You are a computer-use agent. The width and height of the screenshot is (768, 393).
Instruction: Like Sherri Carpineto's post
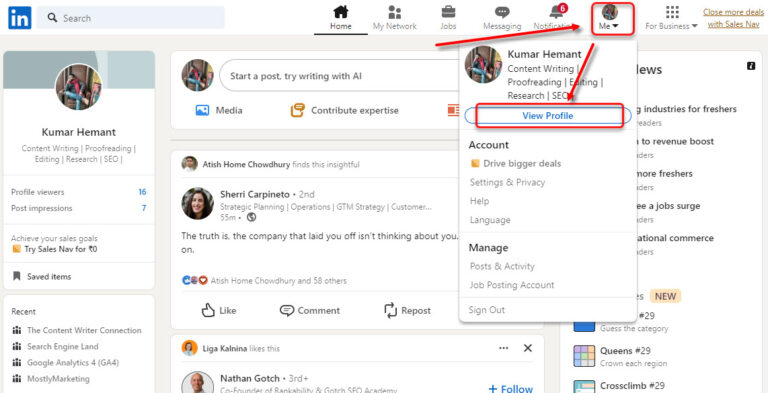[219, 310]
